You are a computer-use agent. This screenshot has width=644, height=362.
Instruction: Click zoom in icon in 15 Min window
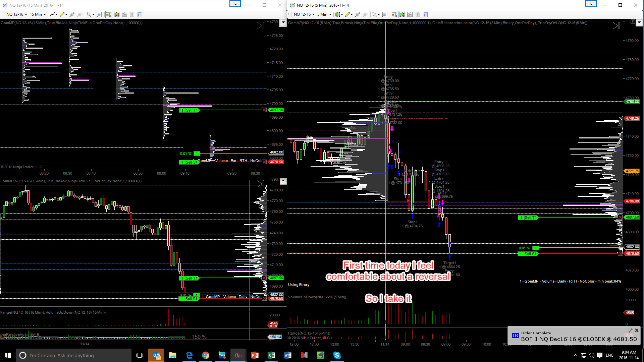tap(72, 14)
